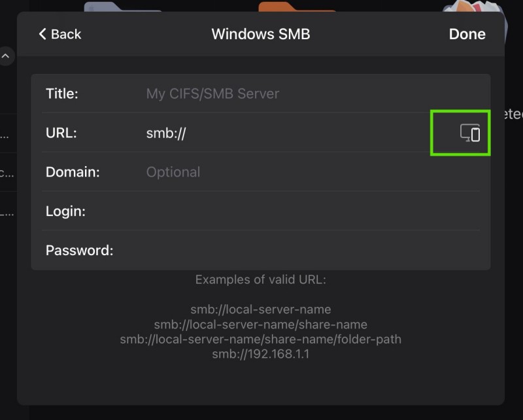Click the smb://192.168.1.1 example address

[x=260, y=355]
